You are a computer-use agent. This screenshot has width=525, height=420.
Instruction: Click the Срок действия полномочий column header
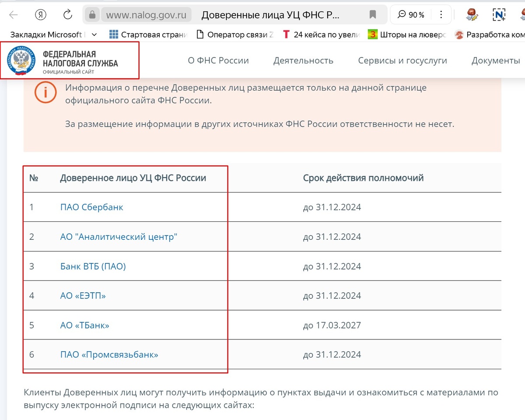[x=363, y=178]
